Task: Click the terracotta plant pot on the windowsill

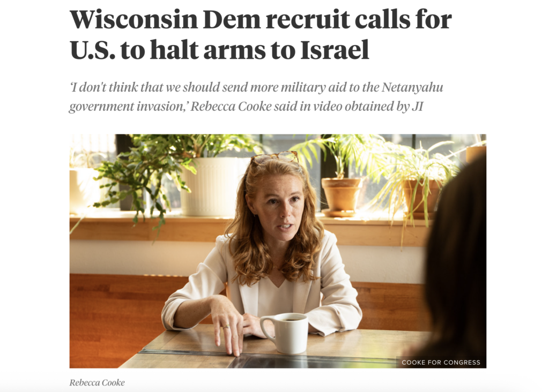Action: pyautogui.click(x=342, y=194)
